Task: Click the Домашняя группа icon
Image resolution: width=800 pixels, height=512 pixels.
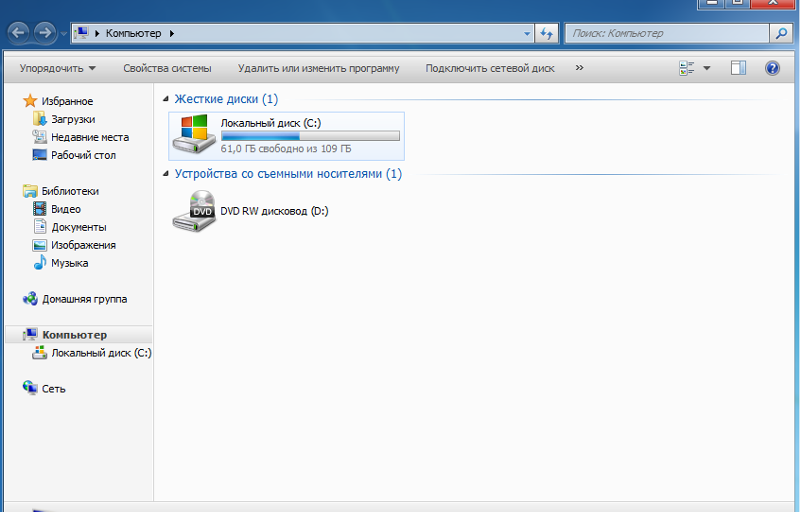Action: click(x=30, y=299)
